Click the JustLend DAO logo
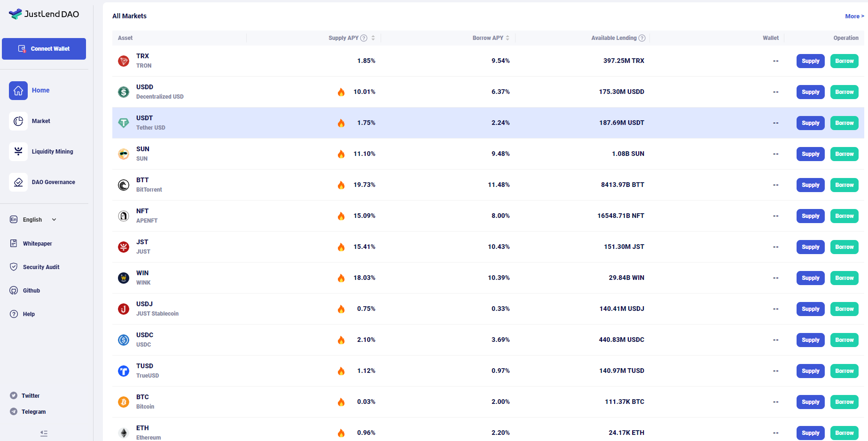This screenshot has height=441, width=868. tap(44, 14)
